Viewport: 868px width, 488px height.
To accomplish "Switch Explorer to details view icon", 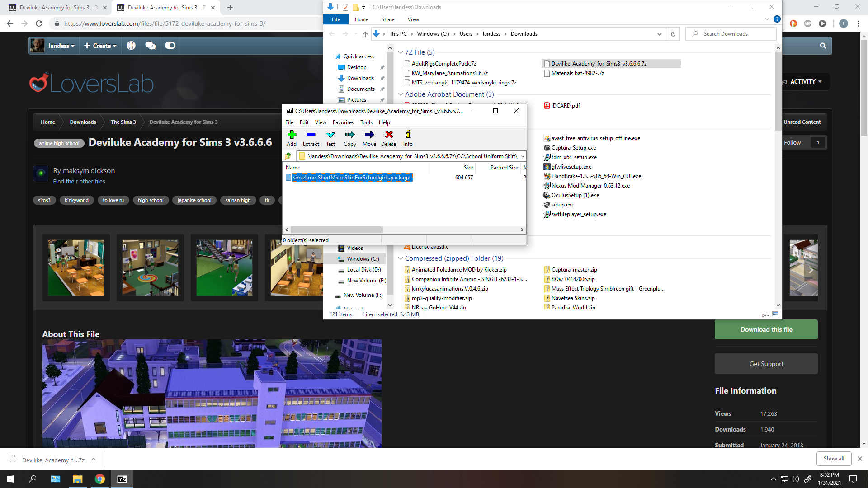I will click(x=765, y=314).
